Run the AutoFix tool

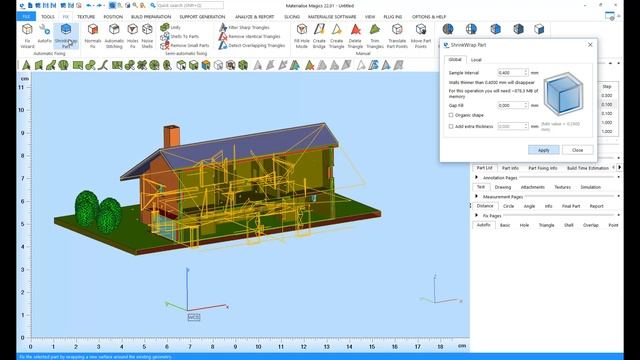tap(44, 33)
